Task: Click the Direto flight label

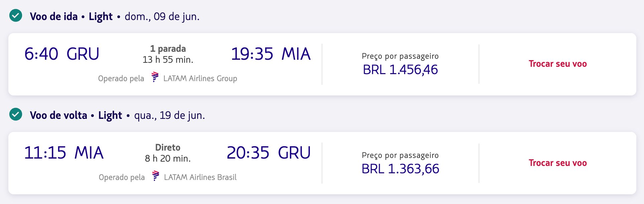Action: [x=168, y=148]
